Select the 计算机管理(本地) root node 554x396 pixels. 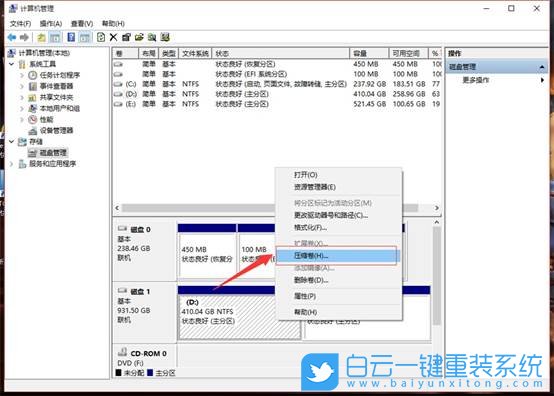[45, 53]
